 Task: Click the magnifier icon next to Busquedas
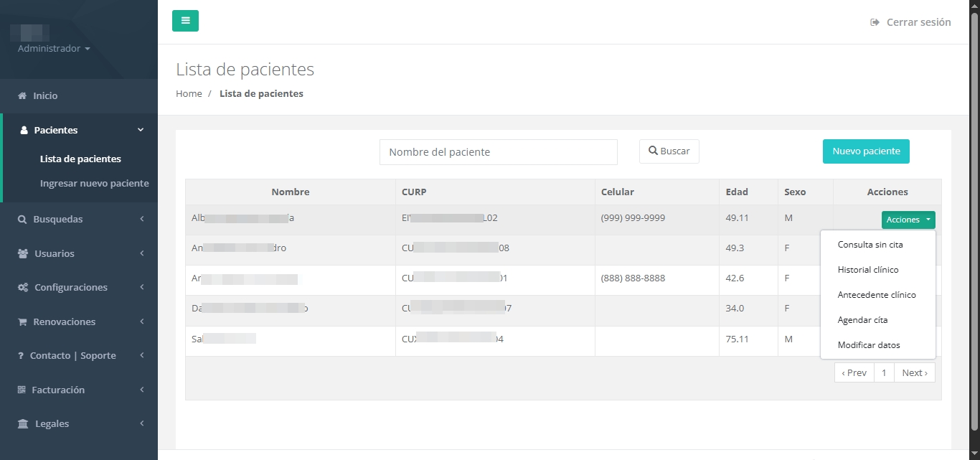coord(22,220)
